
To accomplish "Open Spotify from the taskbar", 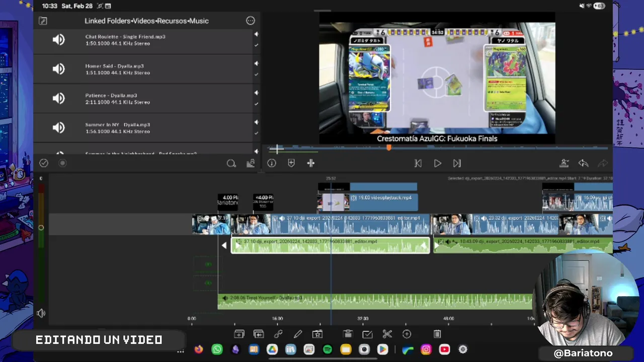I will [x=327, y=349].
